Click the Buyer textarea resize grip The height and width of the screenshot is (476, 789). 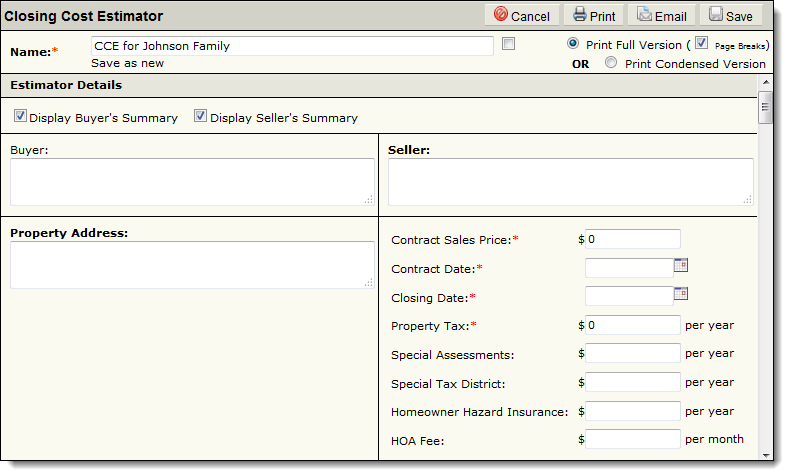click(x=369, y=200)
